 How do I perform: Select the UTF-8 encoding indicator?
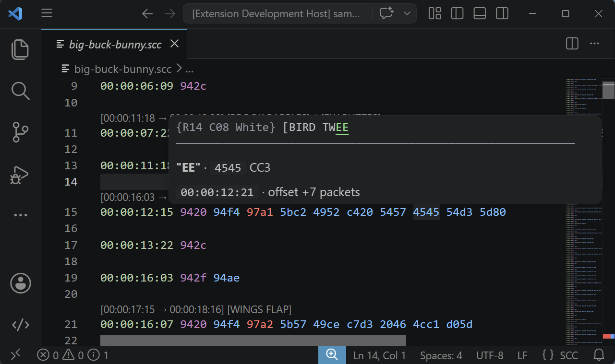click(490, 355)
